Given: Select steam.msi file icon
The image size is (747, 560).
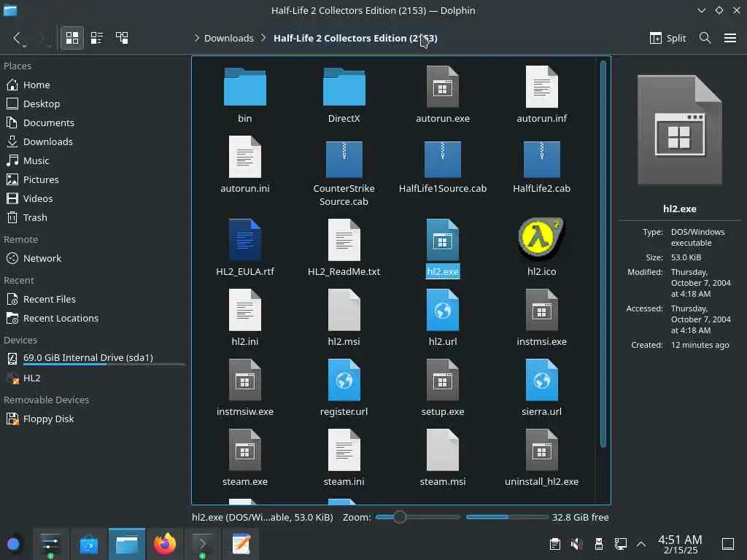Looking at the screenshot, I should pos(443,450).
